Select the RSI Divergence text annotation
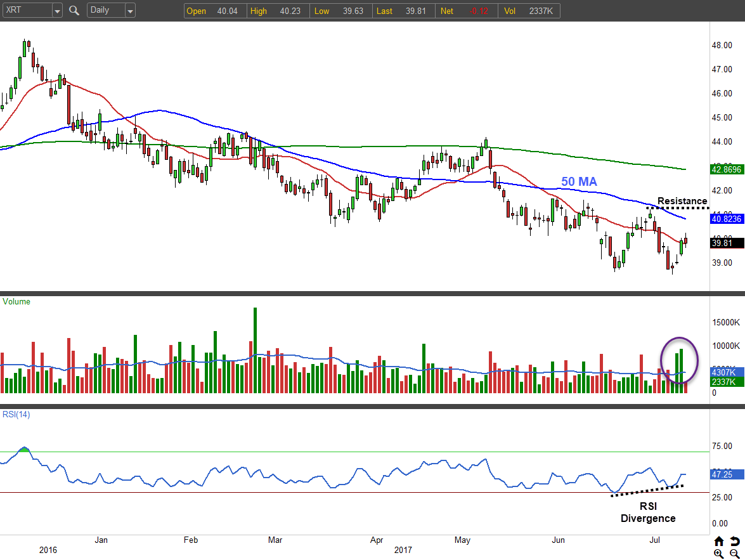The height and width of the screenshot is (560, 745). tap(648, 512)
